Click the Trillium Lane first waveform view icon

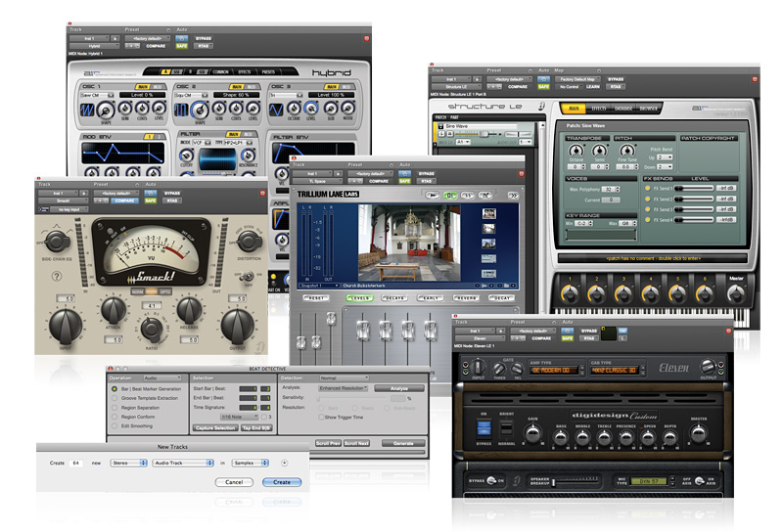(432, 196)
